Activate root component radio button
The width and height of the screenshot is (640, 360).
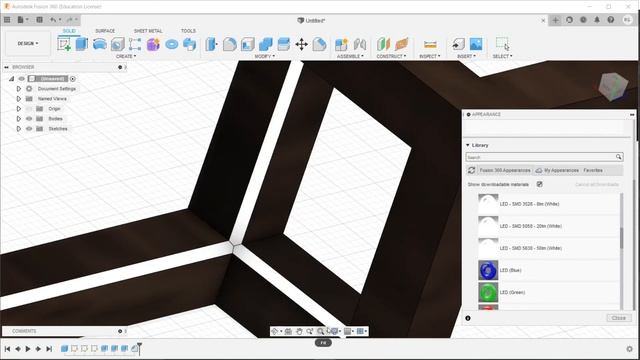point(73,79)
